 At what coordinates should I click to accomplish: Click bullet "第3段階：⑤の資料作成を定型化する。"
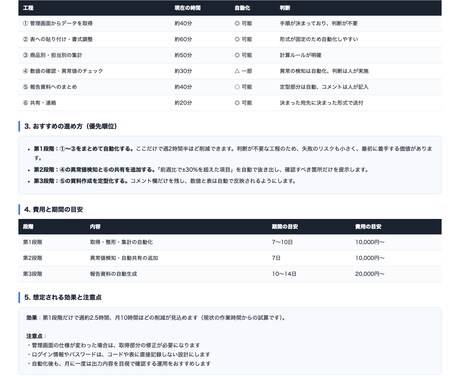81,181
